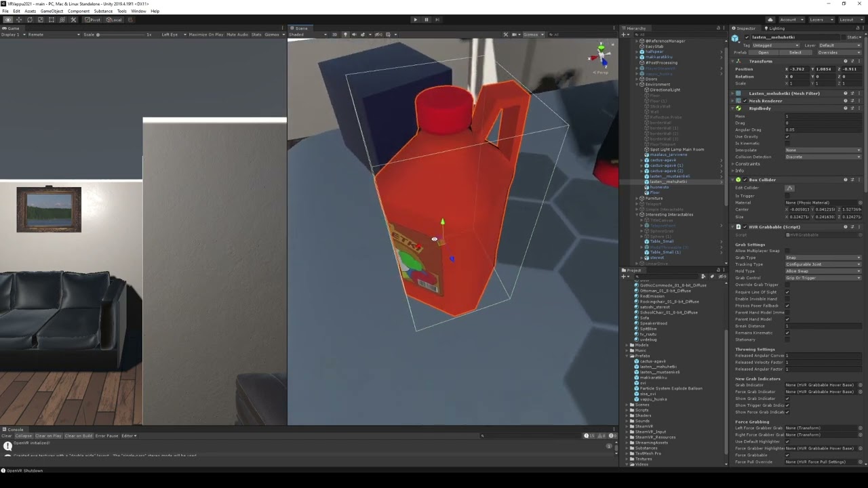Screen dimensions: 868x488
Task: Open the Component menu
Action: point(79,11)
